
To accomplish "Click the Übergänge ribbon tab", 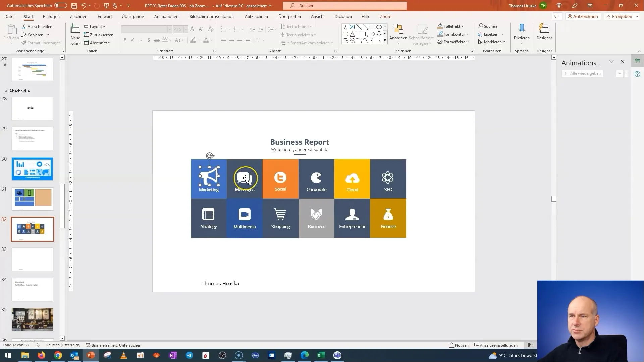I will click(x=133, y=16).
